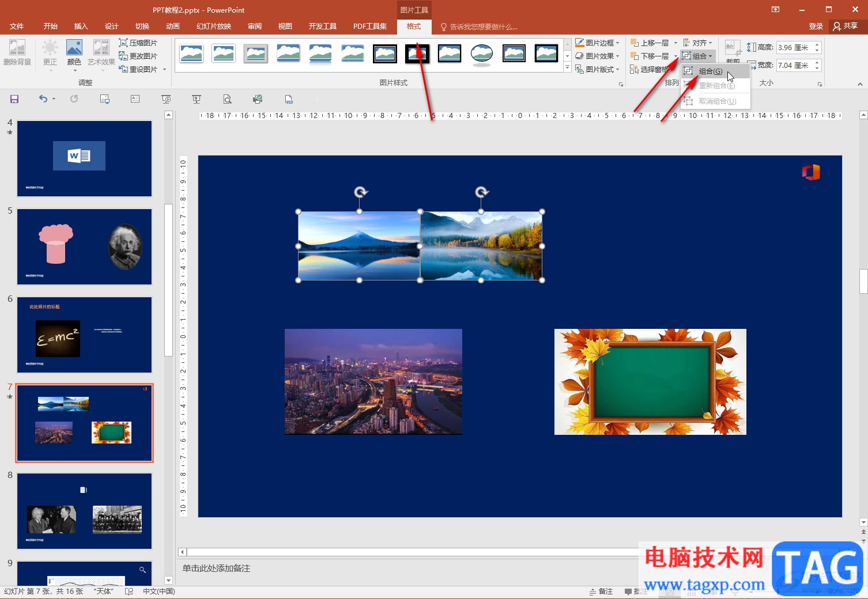Viewport: 868px width, 599px height.
Task: Click the Share (共享) button
Action: point(846,26)
